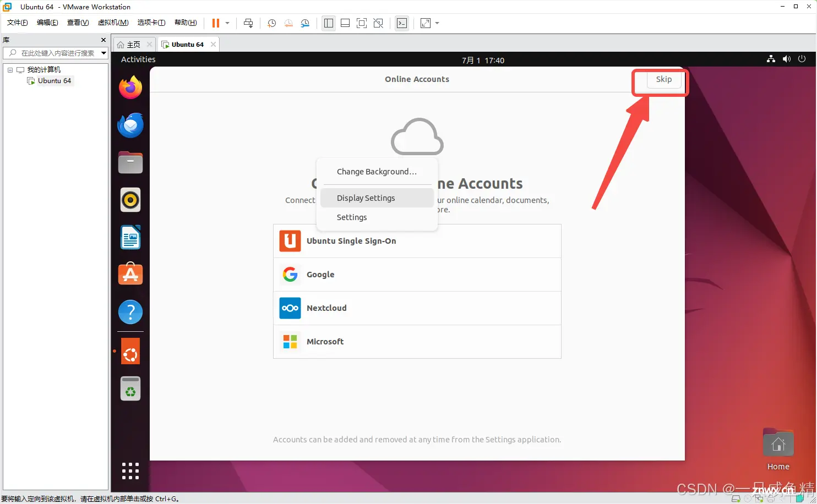The width and height of the screenshot is (817, 504).
Task: Launch Firefox from the dock
Action: [x=130, y=87]
